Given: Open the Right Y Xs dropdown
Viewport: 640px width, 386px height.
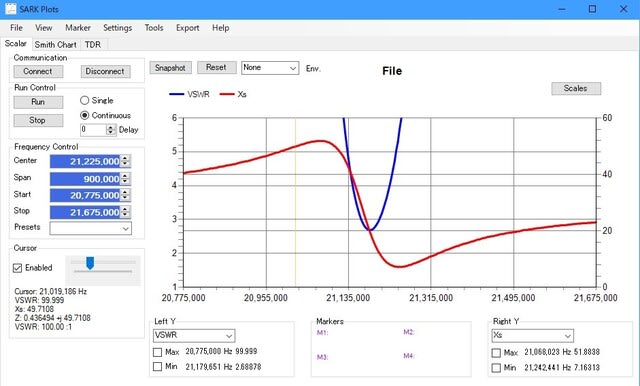Looking at the screenshot, I should point(533,335).
